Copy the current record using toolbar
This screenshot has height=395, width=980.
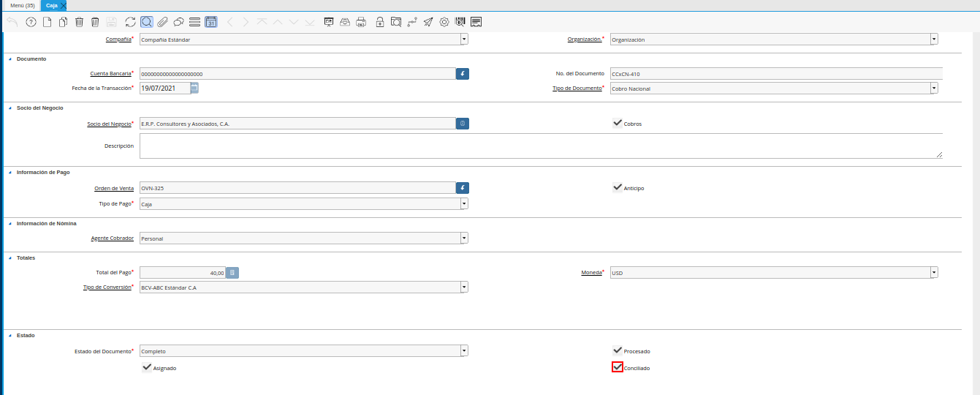(x=63, y=22)
